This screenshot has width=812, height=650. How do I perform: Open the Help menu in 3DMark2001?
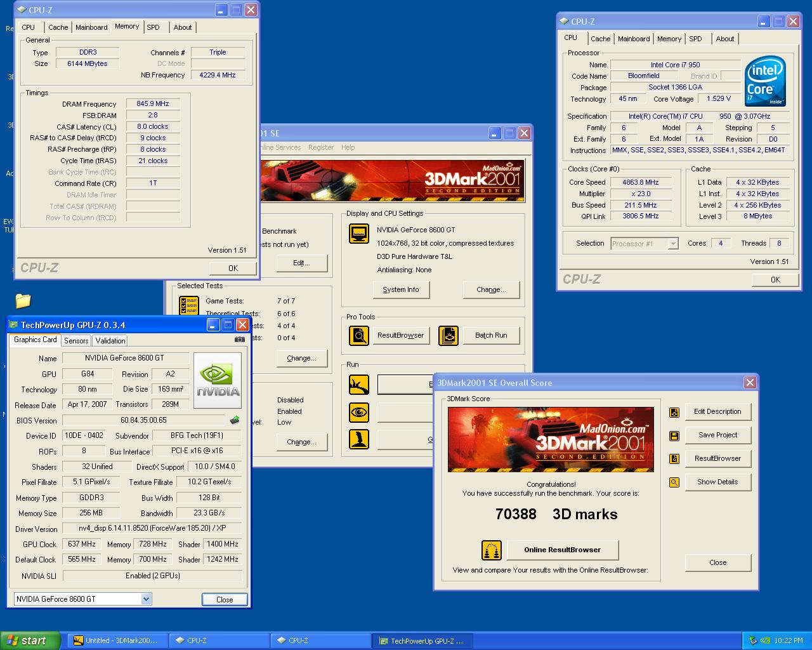(348, 147)
